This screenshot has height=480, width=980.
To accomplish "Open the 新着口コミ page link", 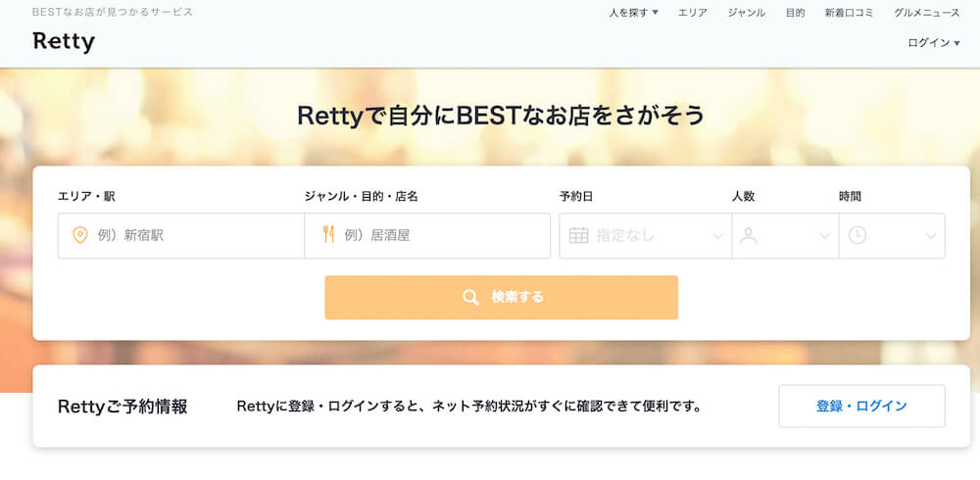I will 850,13.
